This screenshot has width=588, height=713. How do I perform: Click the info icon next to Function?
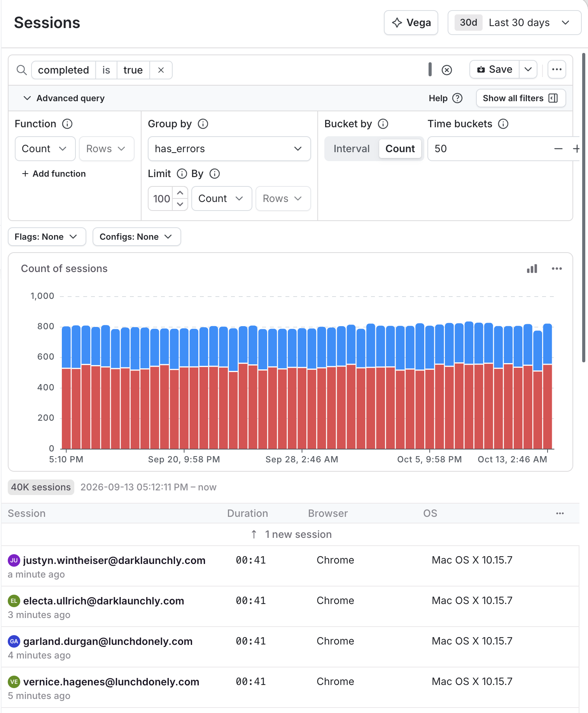coord(67,124)
